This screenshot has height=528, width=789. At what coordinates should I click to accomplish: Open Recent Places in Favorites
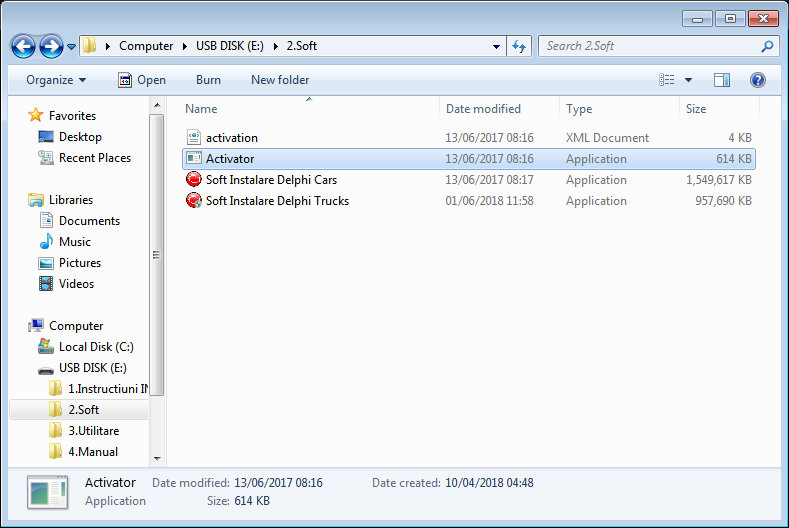(x=95, y=158)
